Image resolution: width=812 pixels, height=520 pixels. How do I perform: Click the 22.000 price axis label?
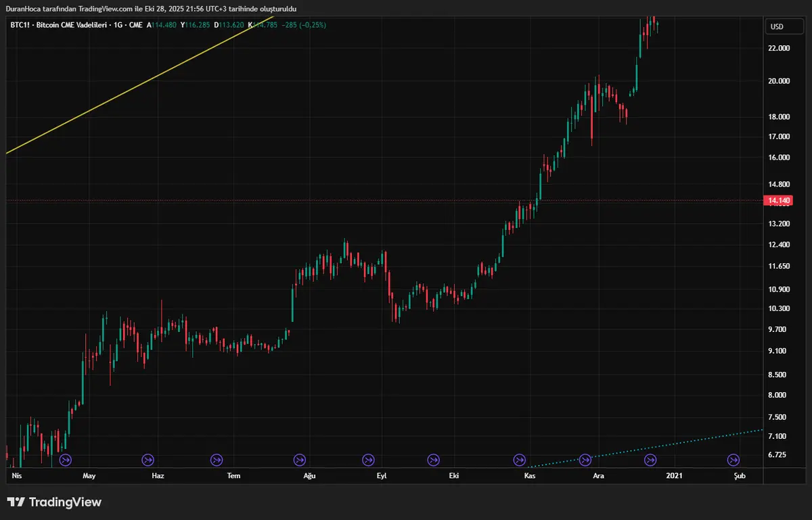pos(779,49)
